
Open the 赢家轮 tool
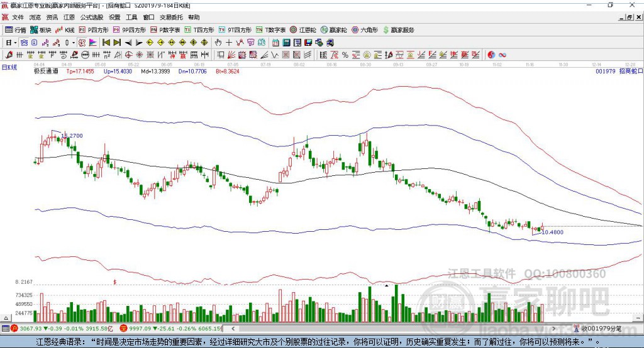(x=334, y=30)
